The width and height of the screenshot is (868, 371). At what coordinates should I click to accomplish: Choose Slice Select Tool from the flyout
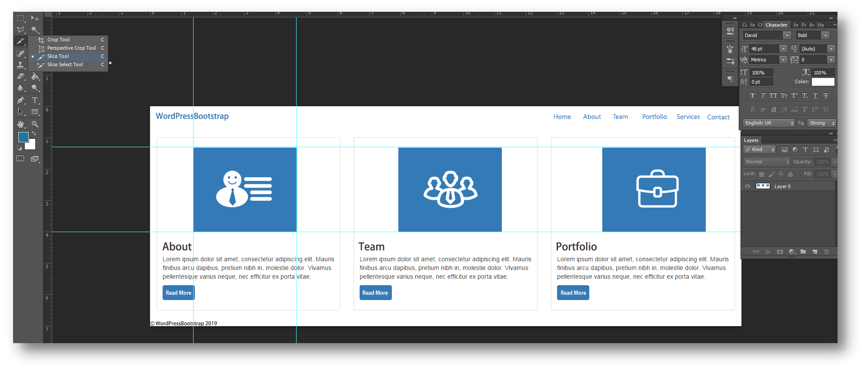(x=68, y=64)
